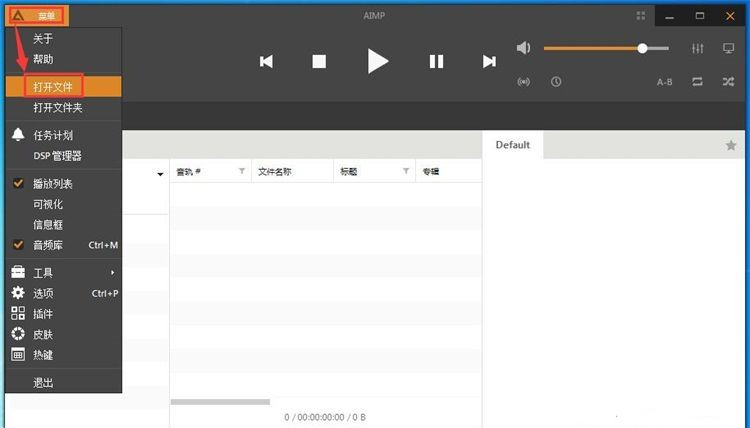Click the four-square grid icon in title bar

[641, 16]
